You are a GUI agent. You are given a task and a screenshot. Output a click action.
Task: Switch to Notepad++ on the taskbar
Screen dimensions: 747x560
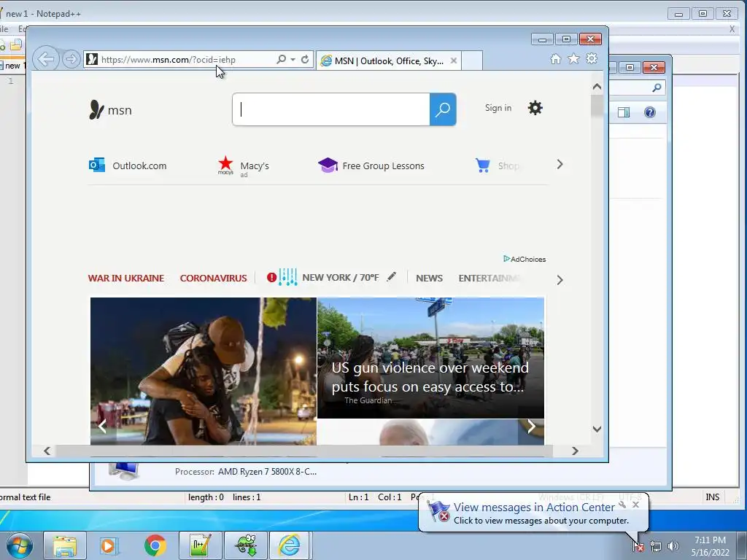click(x=201, y=545)
